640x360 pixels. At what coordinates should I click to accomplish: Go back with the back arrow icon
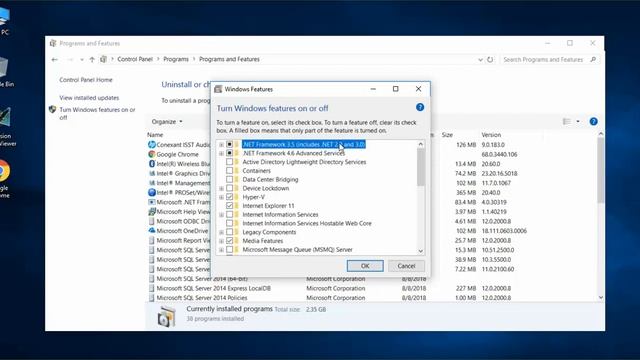click(x=55, y=60)
